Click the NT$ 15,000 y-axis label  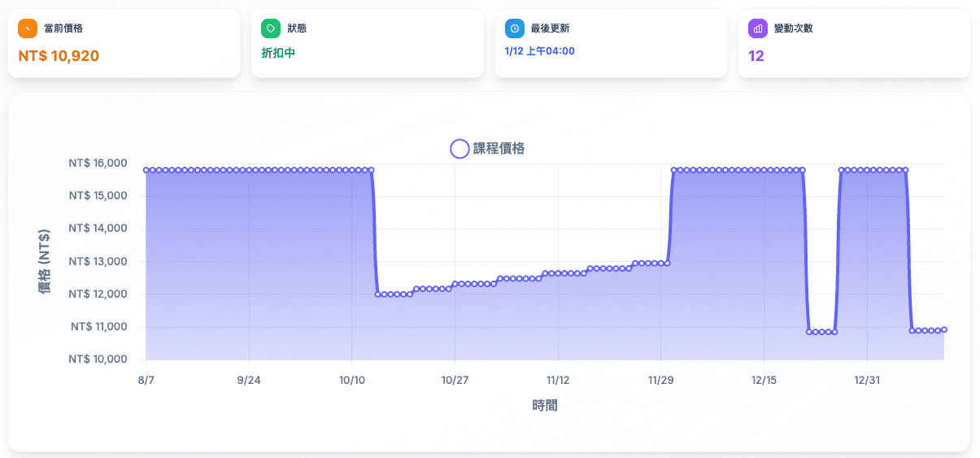(98, 196)
